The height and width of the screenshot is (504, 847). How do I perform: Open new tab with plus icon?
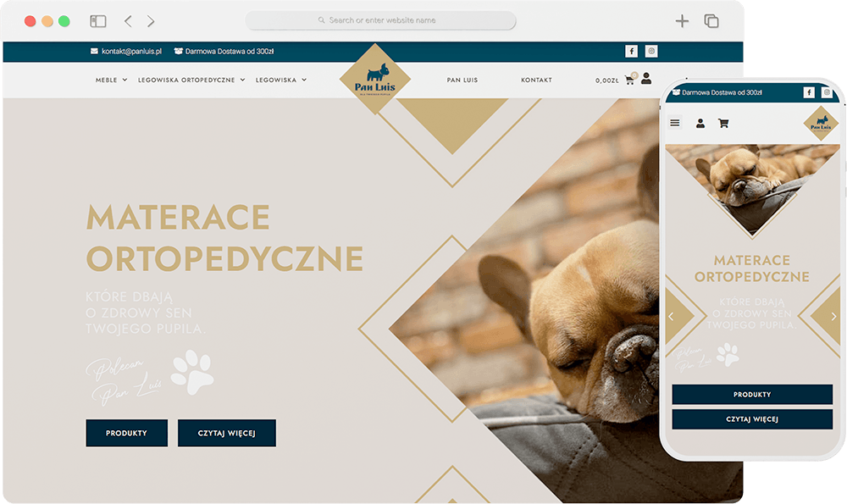tap(682, 21)
